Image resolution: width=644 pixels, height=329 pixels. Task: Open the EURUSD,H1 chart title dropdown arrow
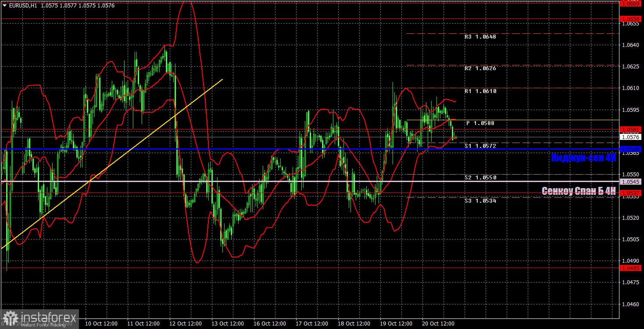coord(4,6)
